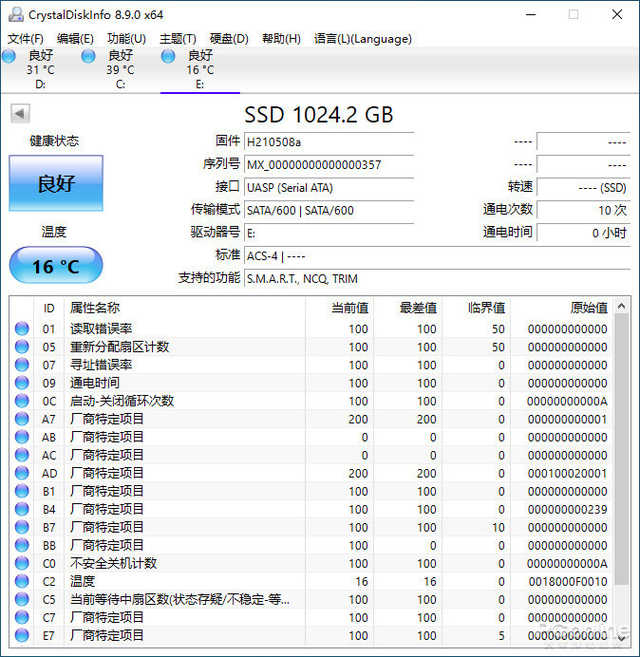Click the serial number field MX_00000000000000357
Screen dimensions: 640x657
click(x=329, y=165)
